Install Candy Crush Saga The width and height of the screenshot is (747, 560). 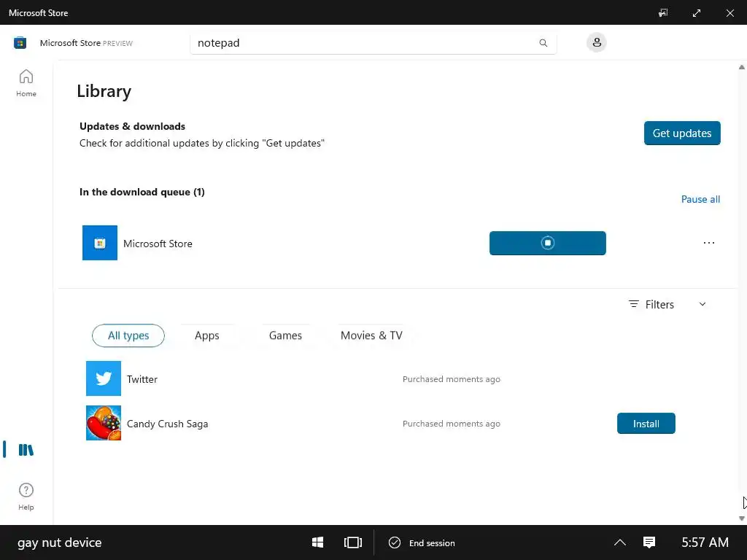(x=646, y=424)
